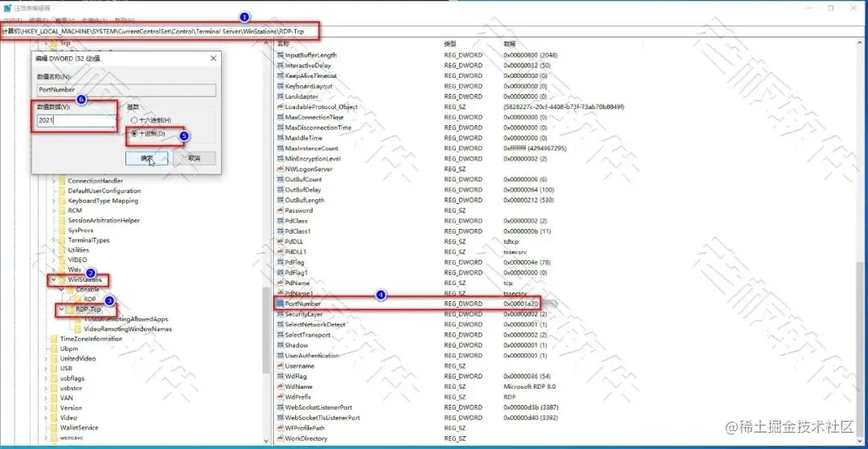Click the 名称 column header
The image size is (868, 449).
pyautogui.click(x=284, y=43)
